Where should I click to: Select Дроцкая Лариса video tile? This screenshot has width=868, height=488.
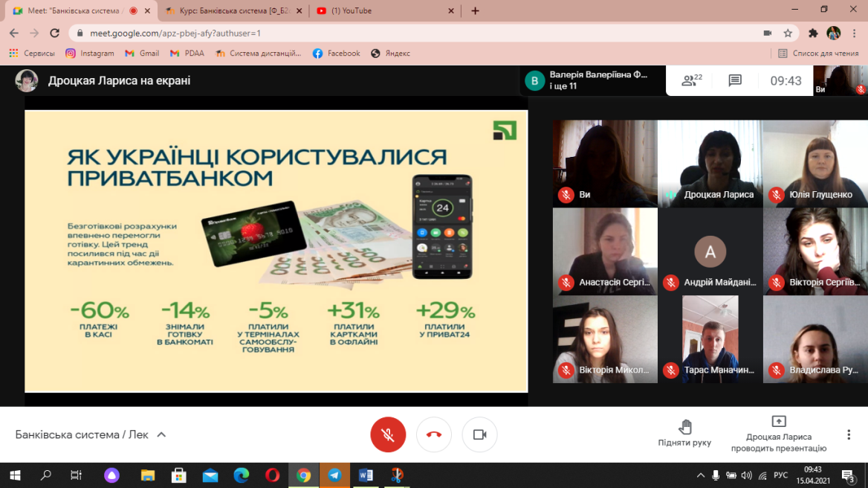pyautogui.click(x=710, y=164)
